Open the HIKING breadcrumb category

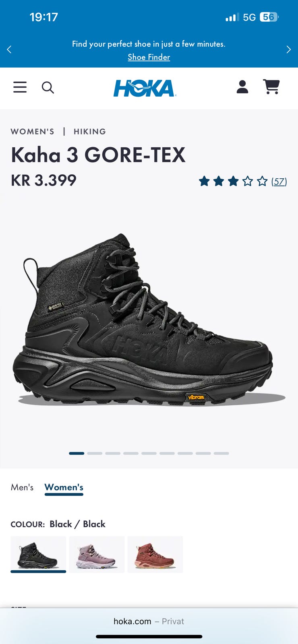[90, 132]
